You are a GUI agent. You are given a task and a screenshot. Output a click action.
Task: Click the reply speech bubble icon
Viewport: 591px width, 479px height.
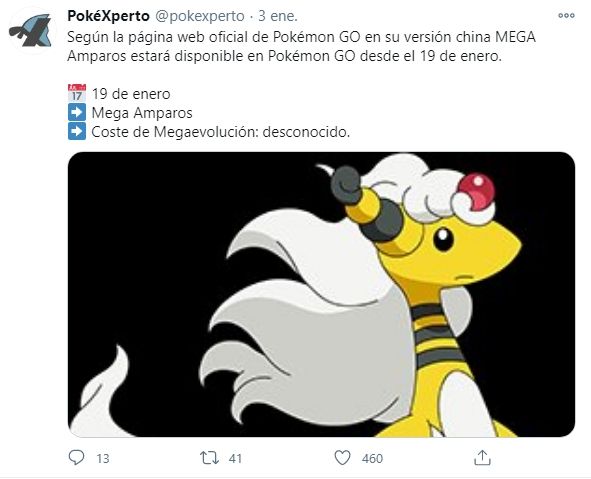[x=77, y=458]
